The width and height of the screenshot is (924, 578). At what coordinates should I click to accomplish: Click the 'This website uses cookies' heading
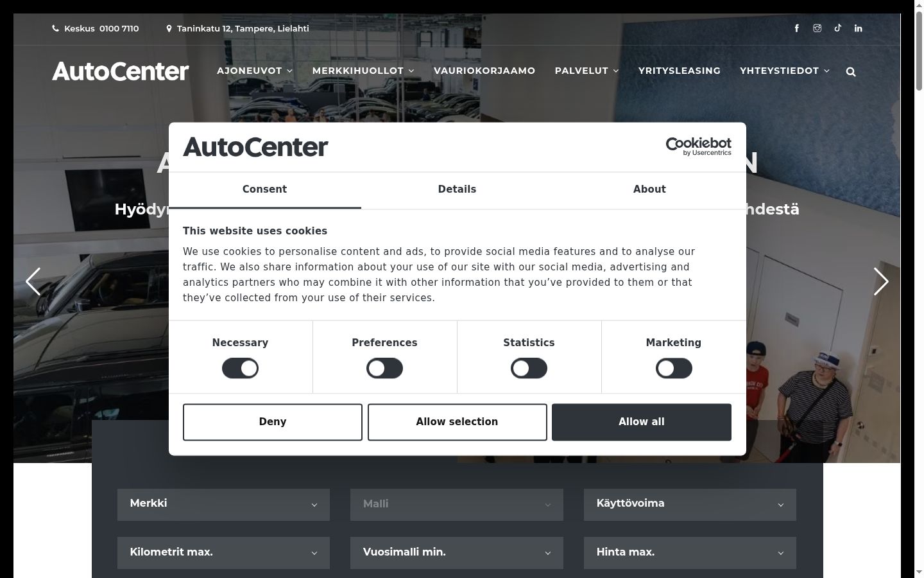coord(255,231)
